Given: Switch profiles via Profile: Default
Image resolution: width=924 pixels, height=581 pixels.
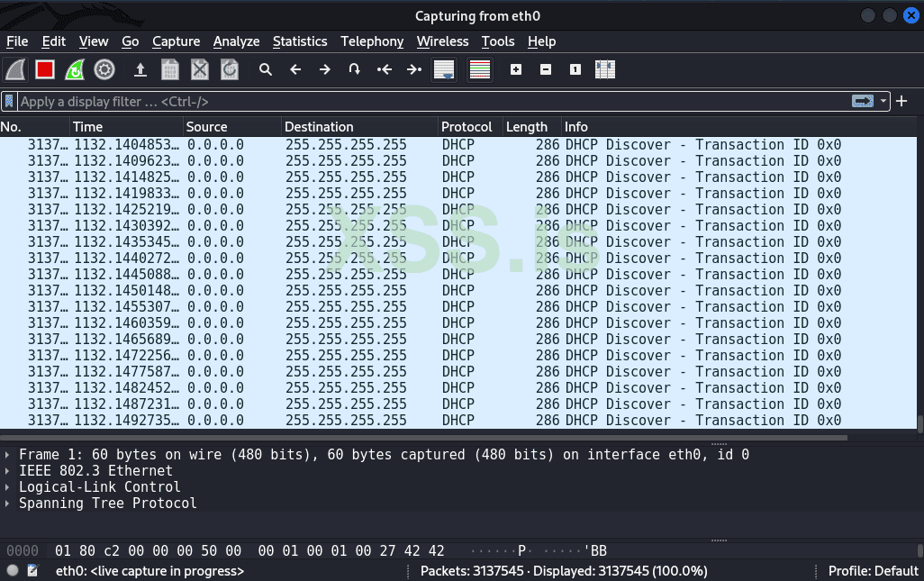Looking at the screenshot, I should coord(872,570).
